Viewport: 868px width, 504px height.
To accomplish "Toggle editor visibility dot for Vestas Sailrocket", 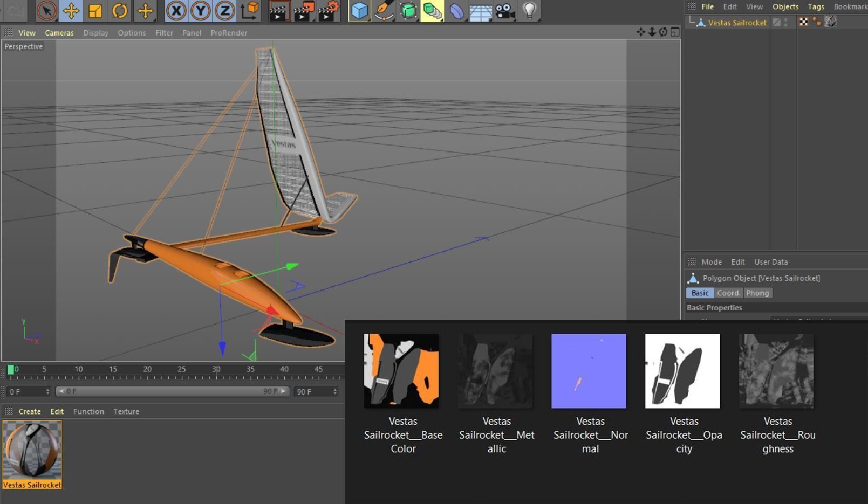I will point(786,20).
